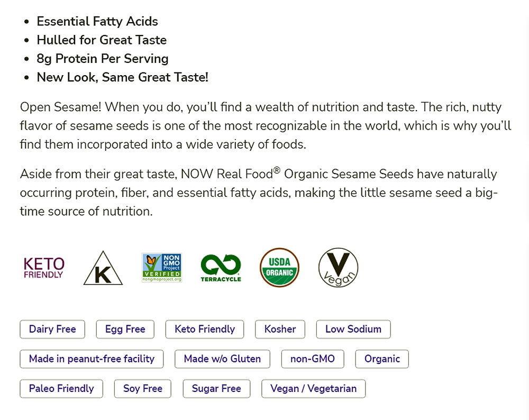This screenshot has height=420, width=529.
Task: Click the Kosher triangle K icon
Action: coord(103,268)
